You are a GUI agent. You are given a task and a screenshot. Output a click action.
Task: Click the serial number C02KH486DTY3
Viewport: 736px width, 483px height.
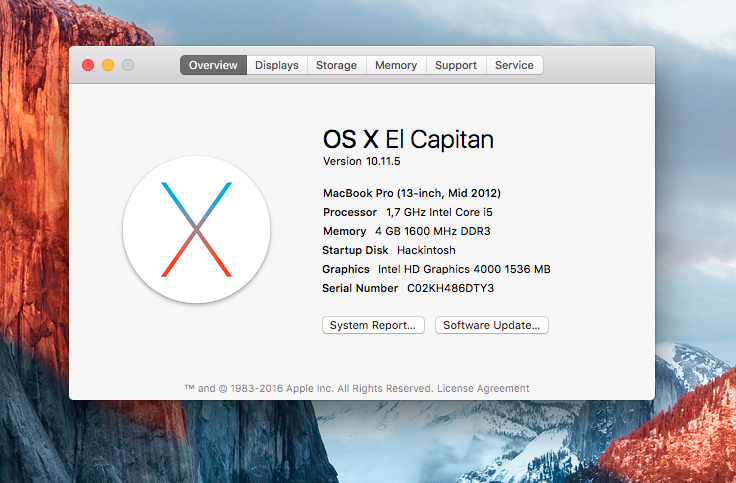coord(450,288)
